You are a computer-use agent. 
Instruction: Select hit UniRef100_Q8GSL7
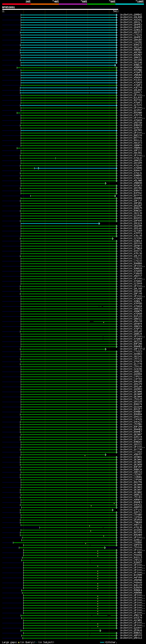click(x=131, y=22)
